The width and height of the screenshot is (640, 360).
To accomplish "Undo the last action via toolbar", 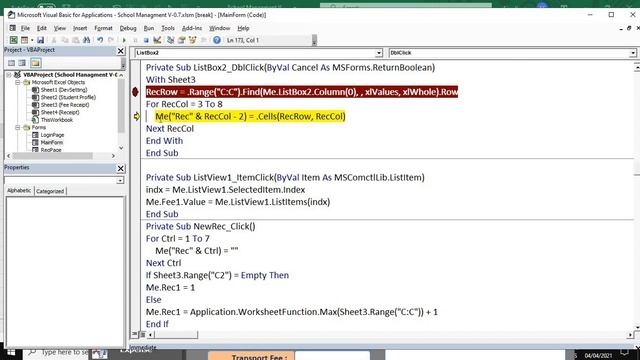I will click(x=100, y=40).
